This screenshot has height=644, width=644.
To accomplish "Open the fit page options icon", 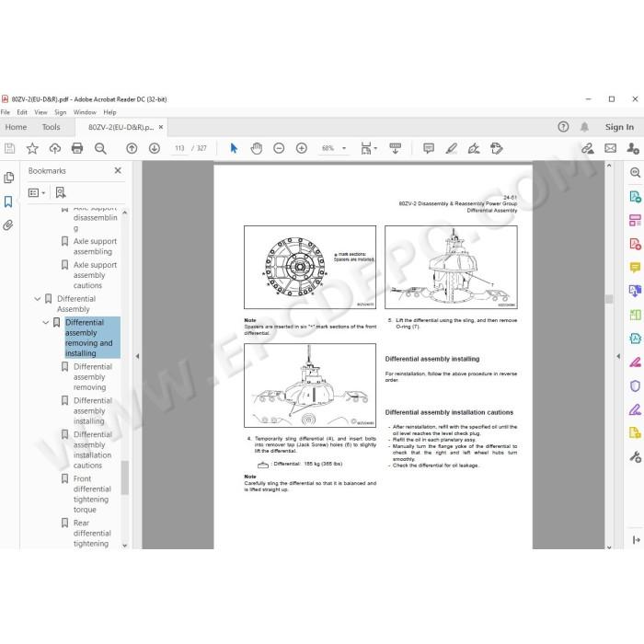I will click(368, 148).
